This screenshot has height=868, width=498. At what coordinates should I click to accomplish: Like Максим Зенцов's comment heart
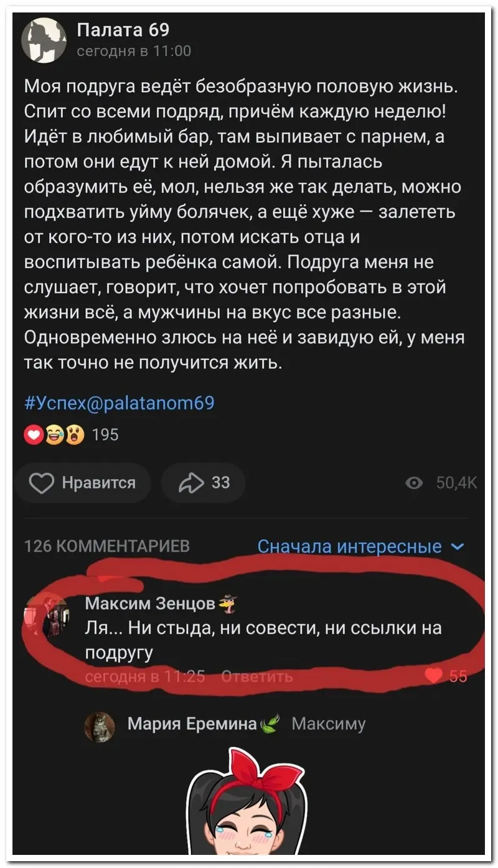point(433,675)
